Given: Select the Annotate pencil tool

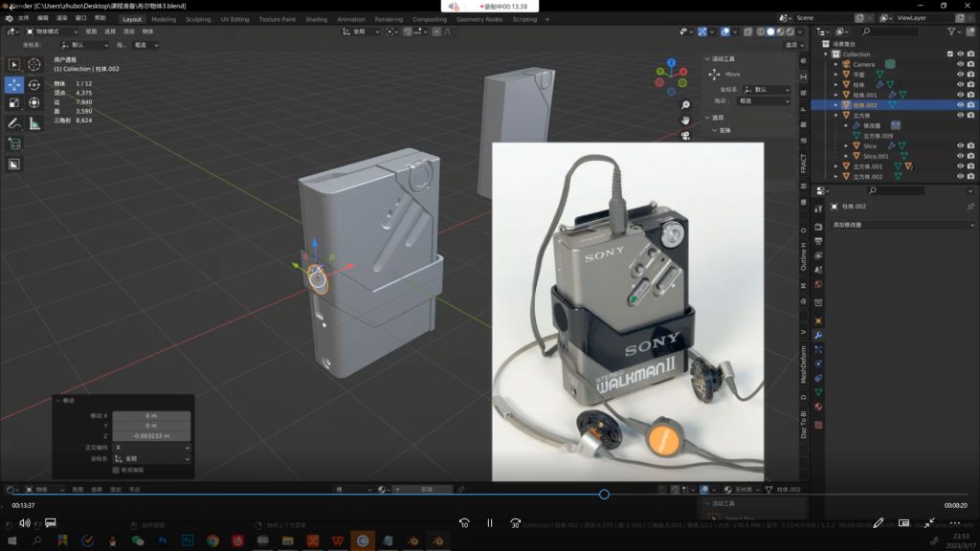Looking at the screenshot, I should point(14,123).
